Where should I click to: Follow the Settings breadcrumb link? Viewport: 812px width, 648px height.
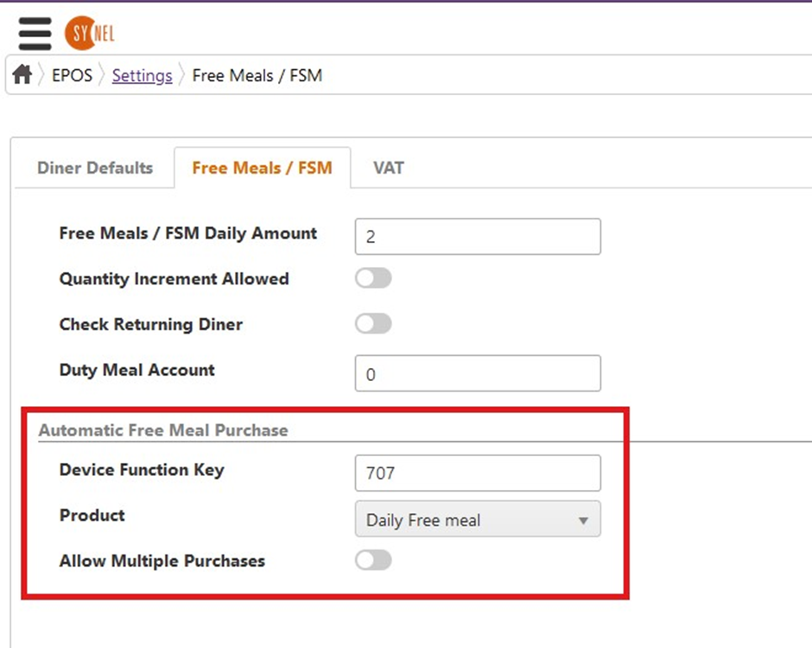click(142, 76)
